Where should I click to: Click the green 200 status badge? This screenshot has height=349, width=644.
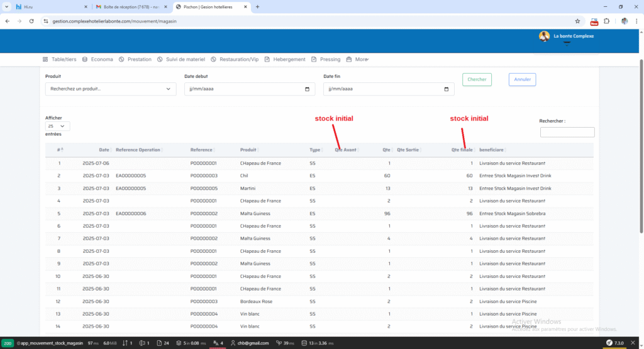pyautogui.click(x=8, y=343)
